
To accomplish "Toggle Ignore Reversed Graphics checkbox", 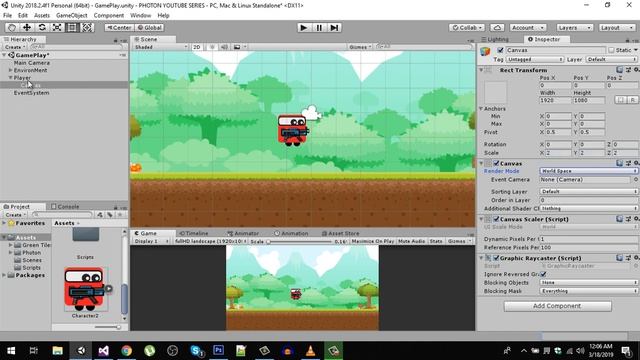I will (x=543, y=274).
